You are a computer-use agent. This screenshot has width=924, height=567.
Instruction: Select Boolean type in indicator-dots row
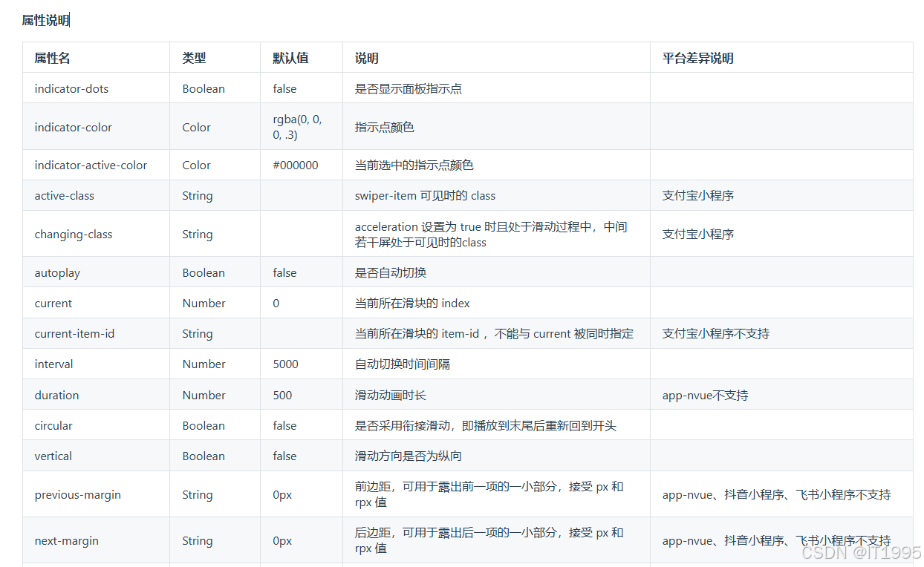pyautogui.click(x=204, y=88)
